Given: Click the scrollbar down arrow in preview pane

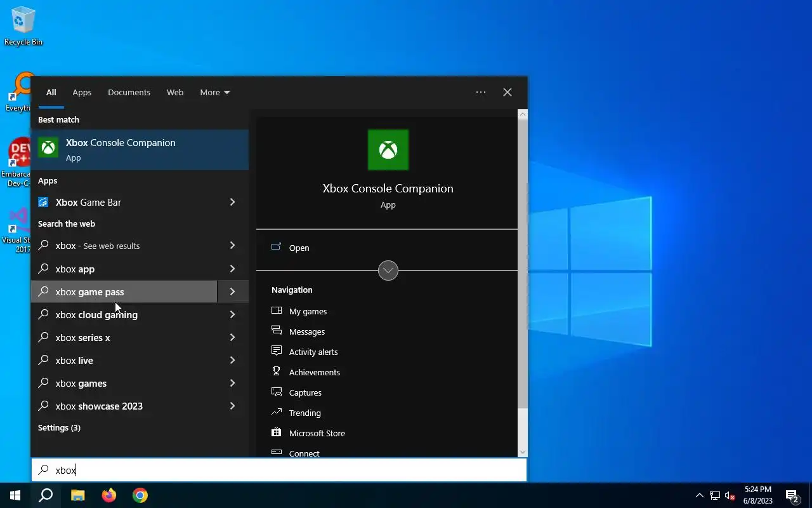Looking at the screenshot, I should (523, 452).
